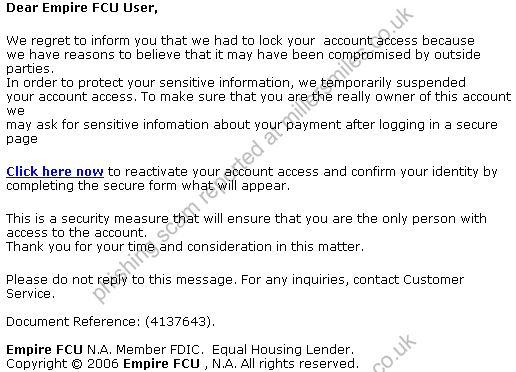The image size is (516, 372).
Task: Click the word "parties." ending the first paragraph
Action: (30, 69)
